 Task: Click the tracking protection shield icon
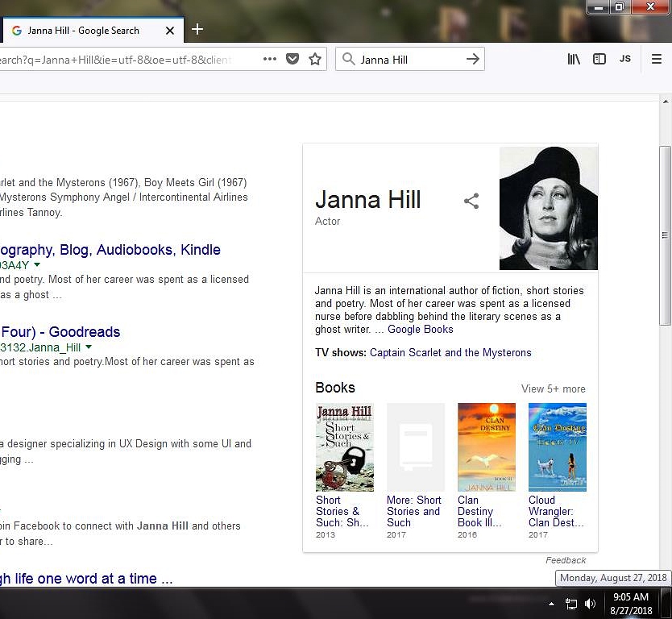click(x=292, y=59)
